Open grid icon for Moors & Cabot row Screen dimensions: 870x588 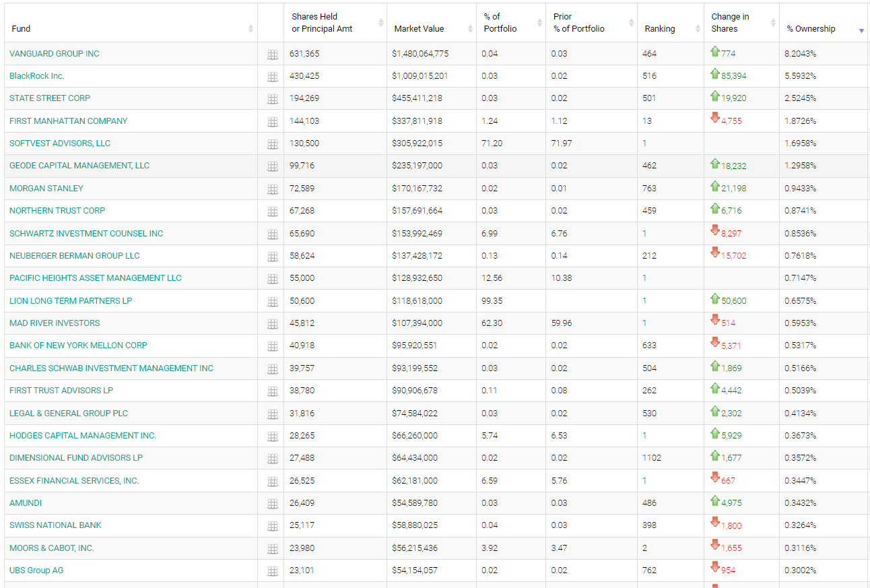(x=273, y=549)
